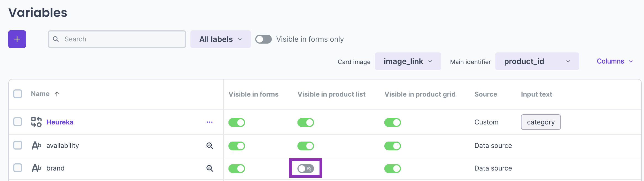
Task: Click the category input text tag
Action: (x=541, y=122)
